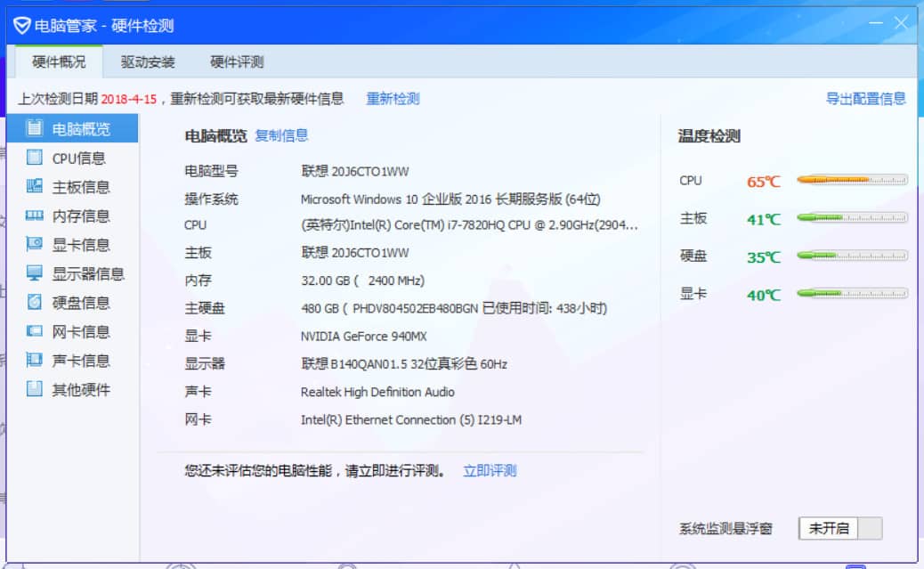
Task: View 显示器信息 in the sidebar
Action: pos(72,273)
